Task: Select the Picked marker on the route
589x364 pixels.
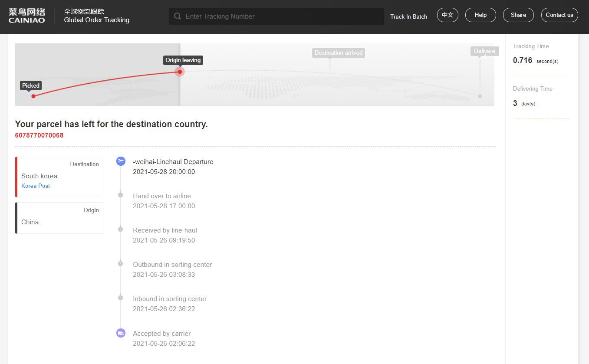Action: coord(31,86)
